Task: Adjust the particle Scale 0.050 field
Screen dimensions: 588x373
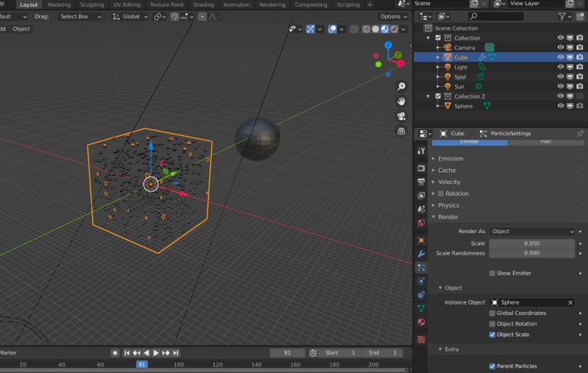Action: (531, 244)
